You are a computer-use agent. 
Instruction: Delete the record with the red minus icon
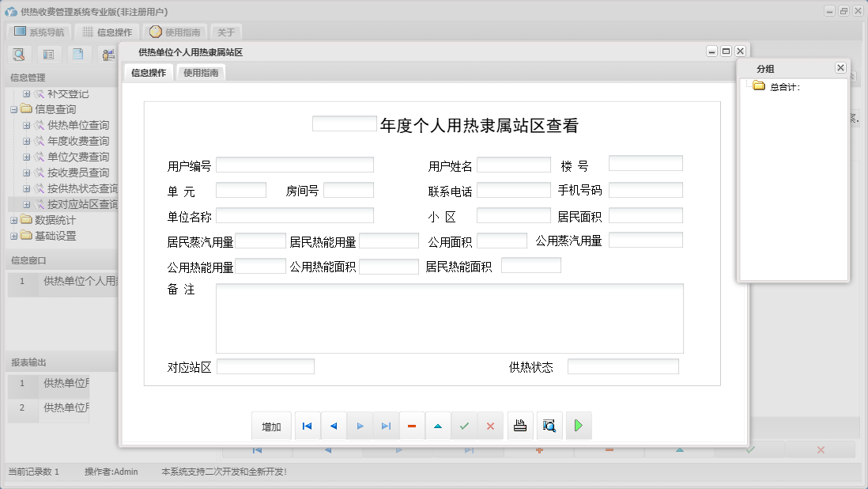(411, 426)
